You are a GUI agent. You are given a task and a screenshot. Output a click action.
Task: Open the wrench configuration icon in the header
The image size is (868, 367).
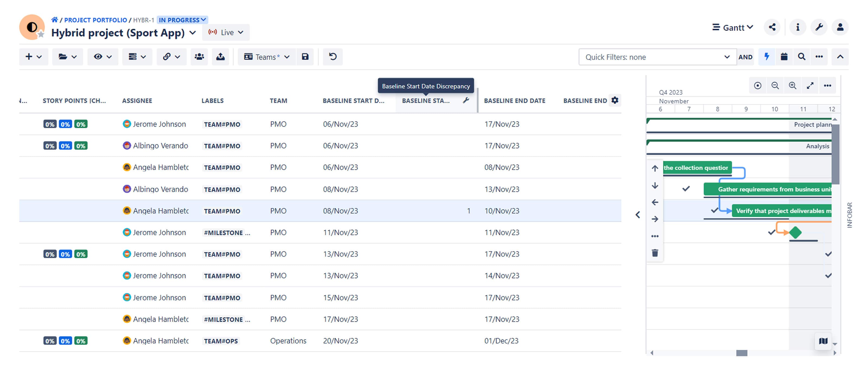(819, 27)
